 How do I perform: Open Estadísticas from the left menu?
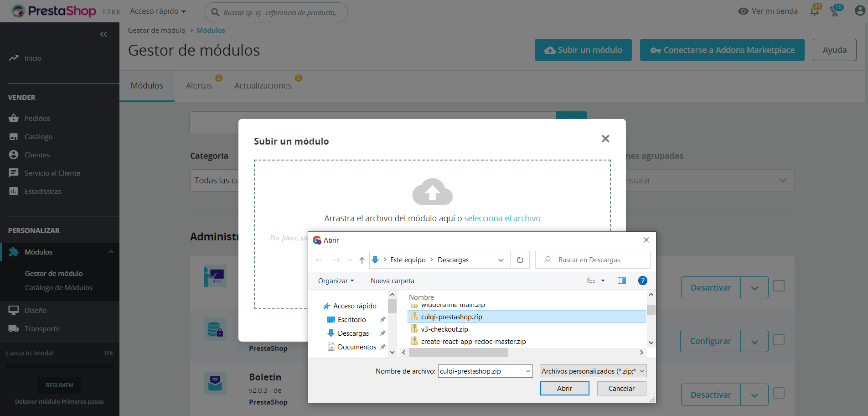tap(14, 191)
